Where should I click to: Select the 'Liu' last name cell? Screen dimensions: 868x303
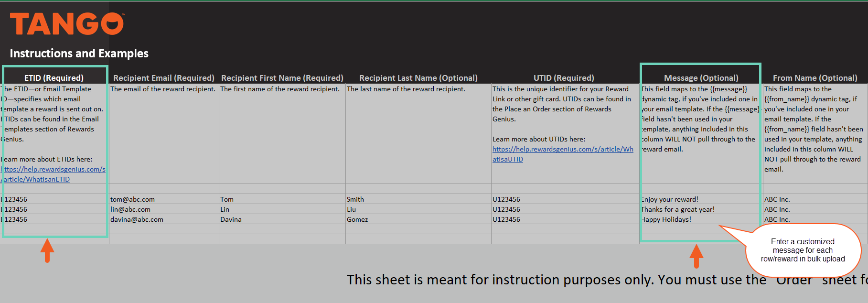[352, 209]
